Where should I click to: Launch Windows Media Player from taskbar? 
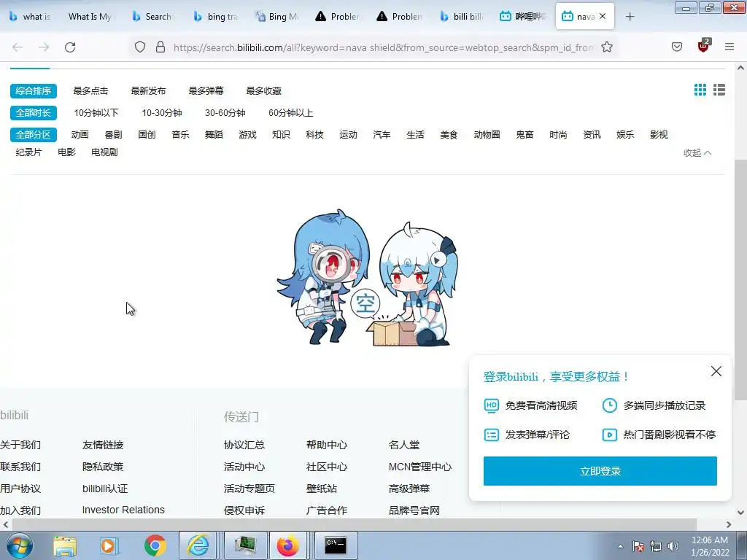[108, 545]
